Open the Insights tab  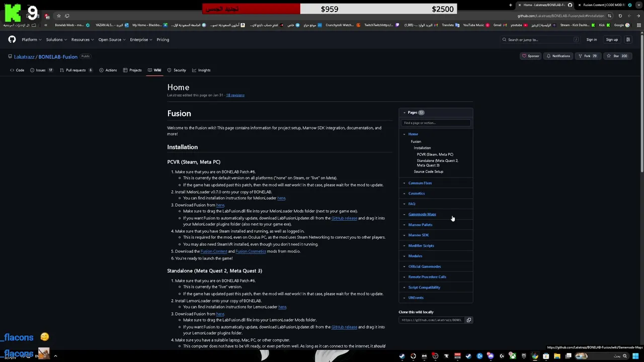201,70
